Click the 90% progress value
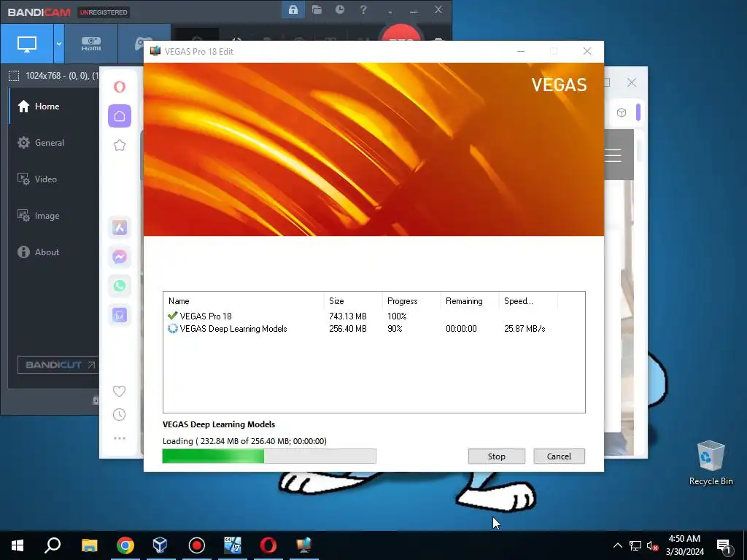The height and width of the screenshot is (560, 747). pyautogui.click(x=395, y=329)
